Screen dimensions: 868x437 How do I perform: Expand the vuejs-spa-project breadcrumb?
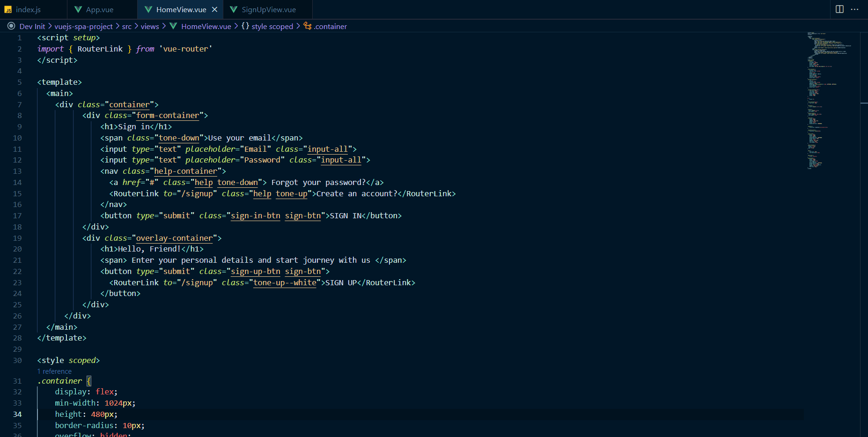(84, 26)
